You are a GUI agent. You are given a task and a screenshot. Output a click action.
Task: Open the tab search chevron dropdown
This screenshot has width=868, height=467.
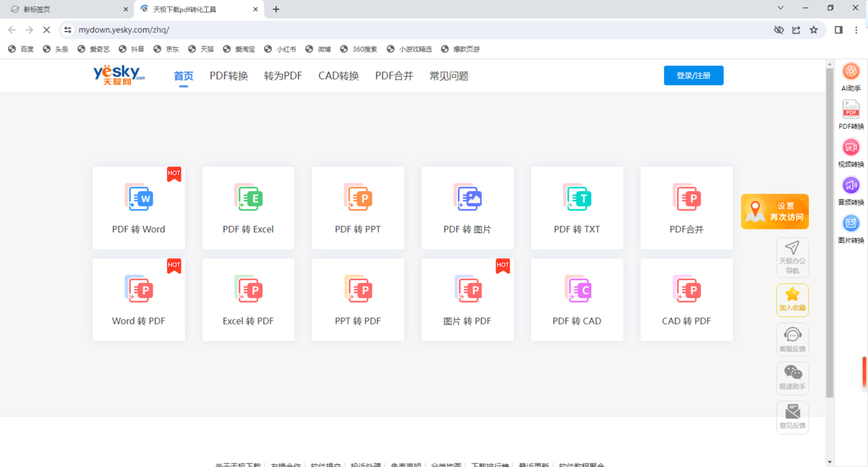(780, 9)
